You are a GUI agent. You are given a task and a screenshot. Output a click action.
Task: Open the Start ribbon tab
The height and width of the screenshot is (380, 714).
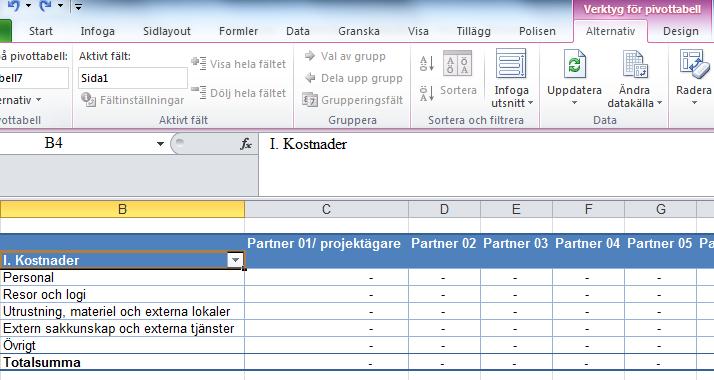coord(41,31)
